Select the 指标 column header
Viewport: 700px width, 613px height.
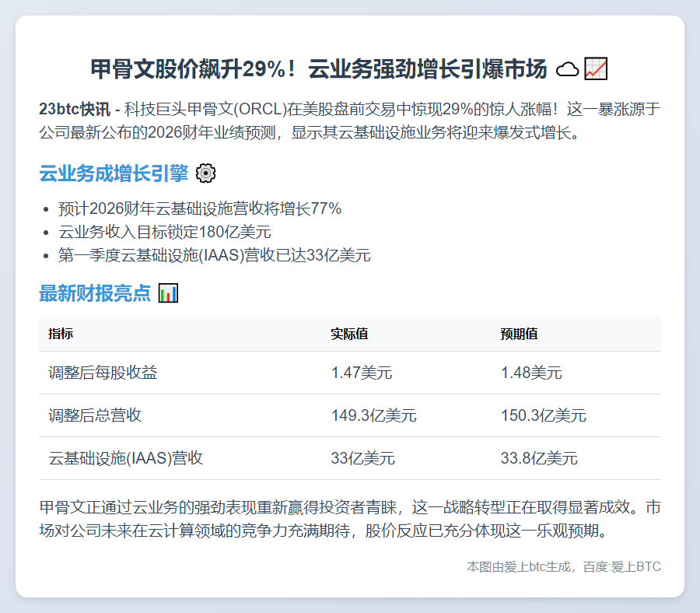tap(61, 334)
